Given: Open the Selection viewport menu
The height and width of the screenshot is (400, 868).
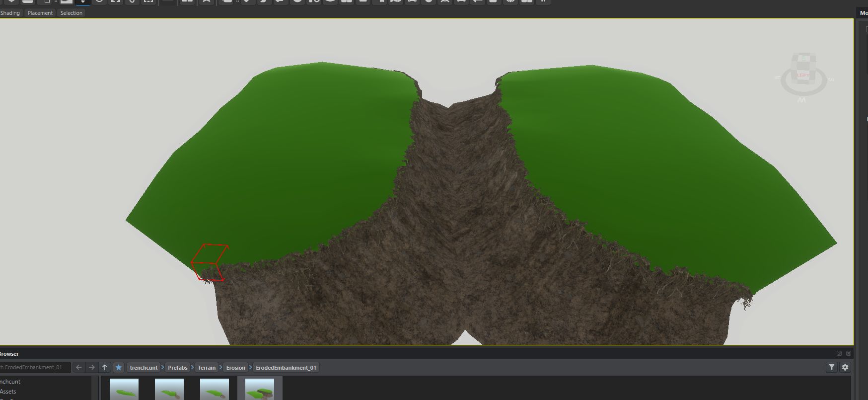Looking at the screenshot, I should point(72,13).
